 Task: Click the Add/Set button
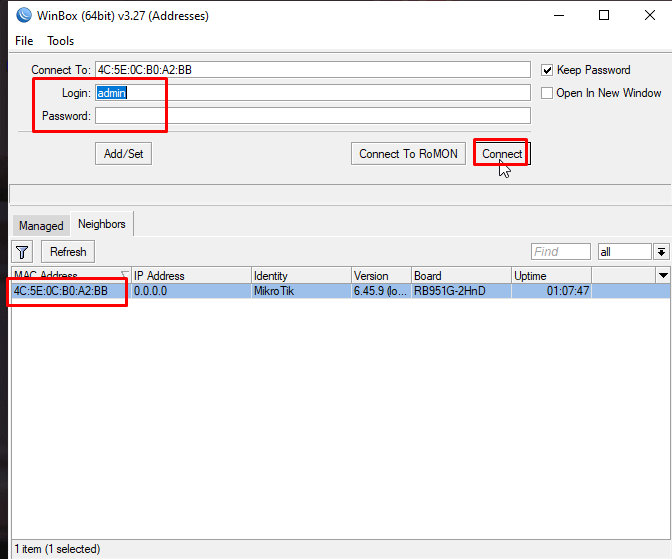pyautogui.click(x=123, y=153)
